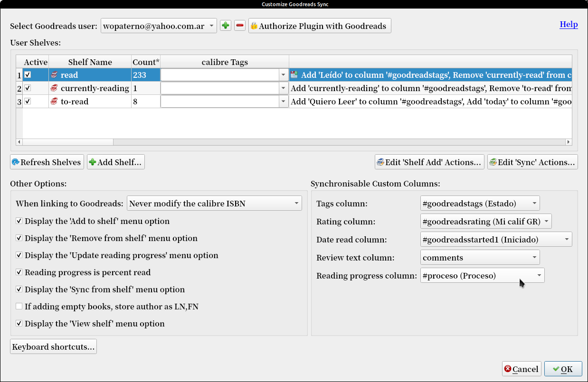The width and height of the screenshot is (588, 382).
Task: Click the books icon beside 'currently-reading' shelf
Action: [x=54, y=88]
